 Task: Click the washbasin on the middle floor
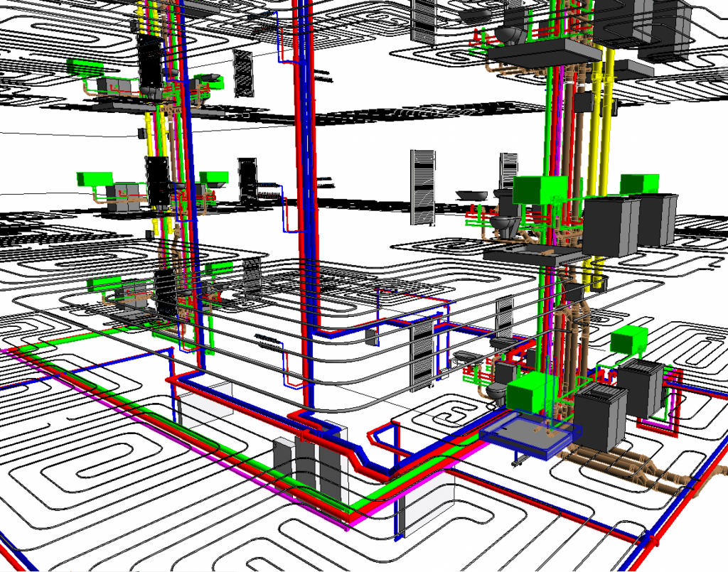469,194
